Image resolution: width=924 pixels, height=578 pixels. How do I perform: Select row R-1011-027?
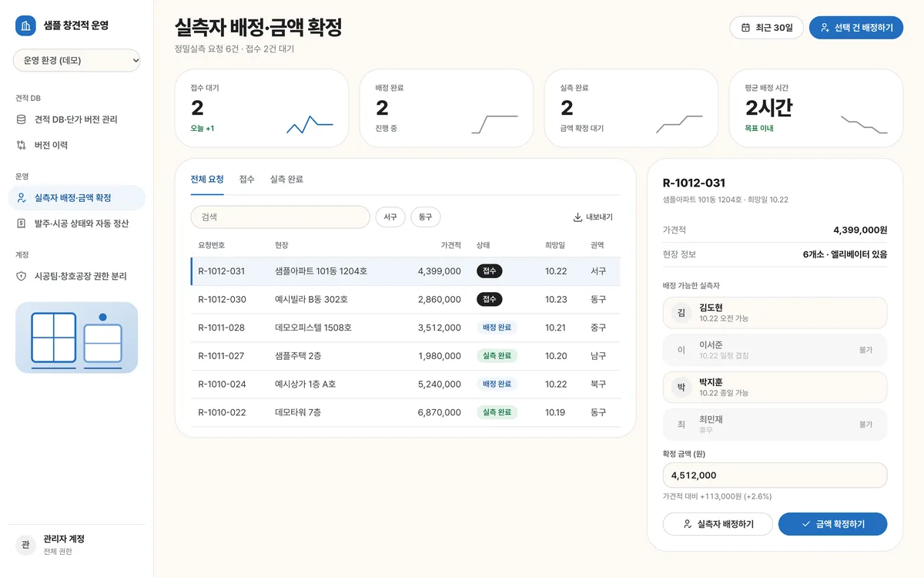pyautogui.click(x=406, y=356)
